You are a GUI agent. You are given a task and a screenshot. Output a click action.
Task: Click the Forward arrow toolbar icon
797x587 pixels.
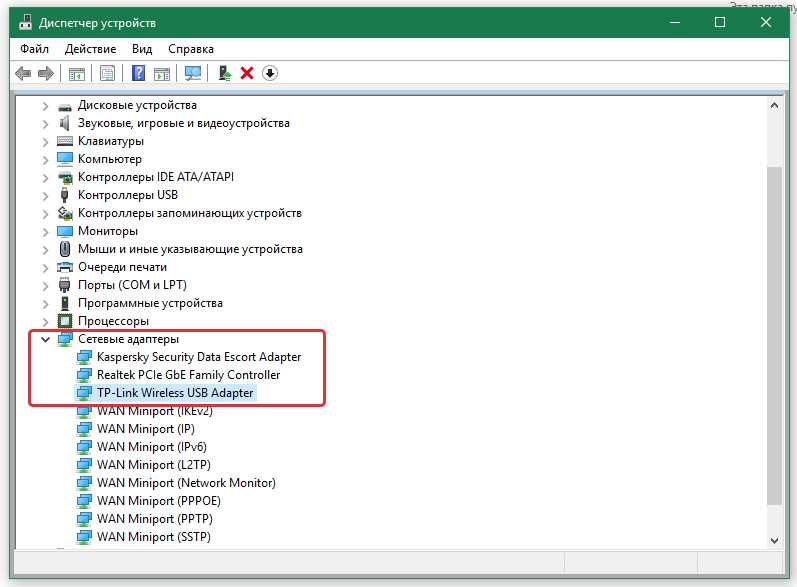pos(46,74)
